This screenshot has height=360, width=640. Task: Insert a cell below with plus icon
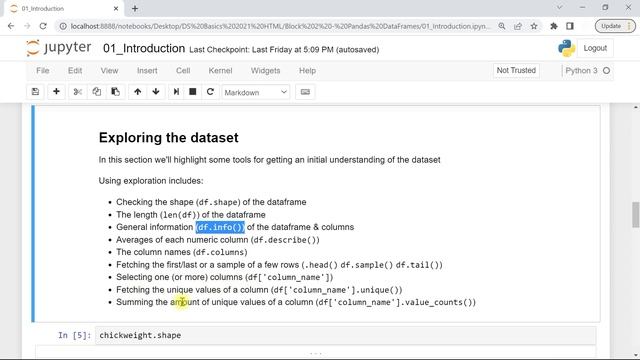pos(56,92)
